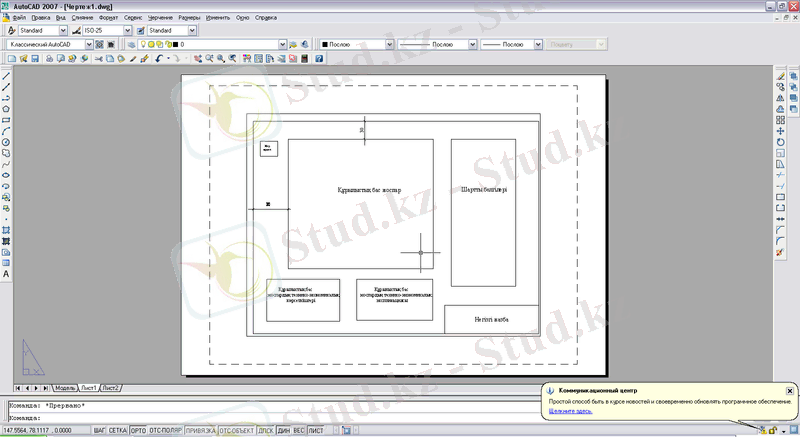Select the Rotate tool in modify toolbar
This screenshot has height=437, width=800.
pyautogui.click(x=780, y=142)
